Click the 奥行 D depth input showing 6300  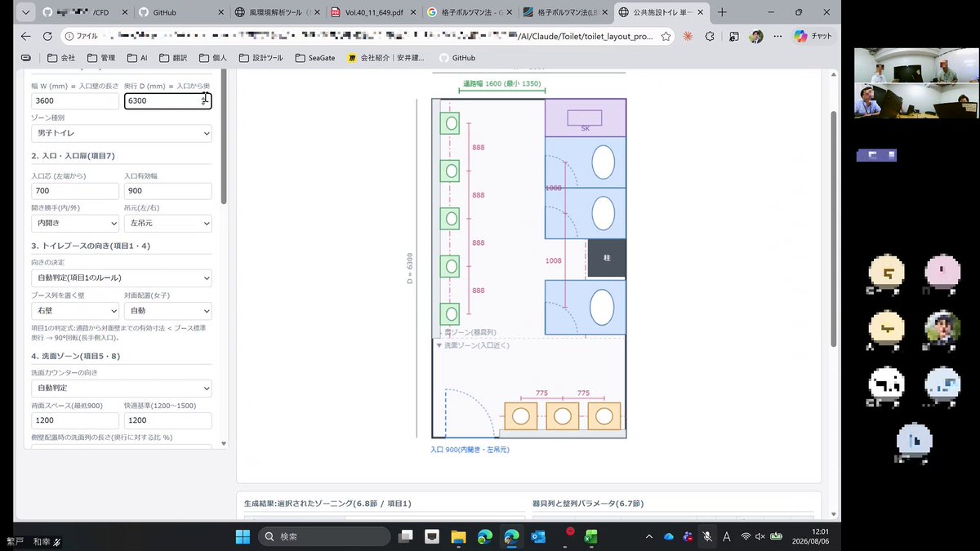[x=167, y=100]
